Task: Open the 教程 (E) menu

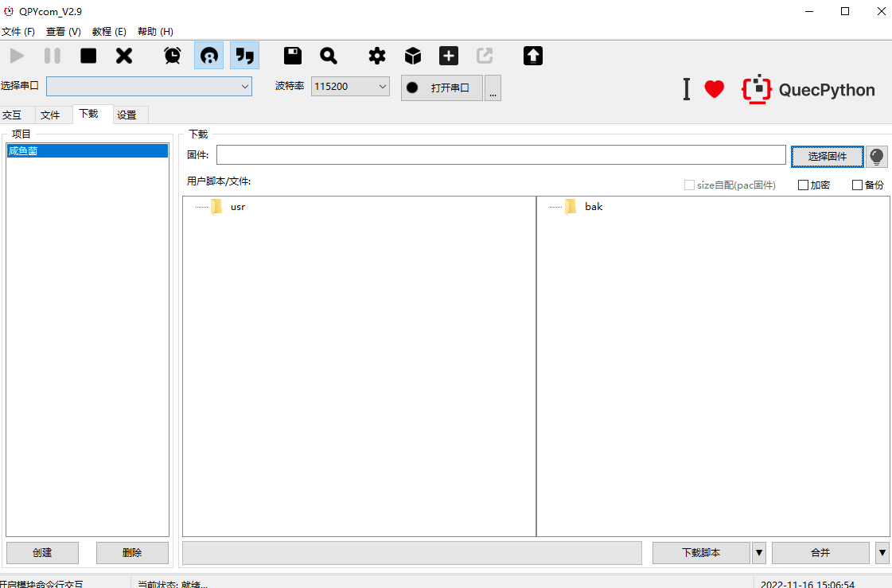Action: [109, 32]
